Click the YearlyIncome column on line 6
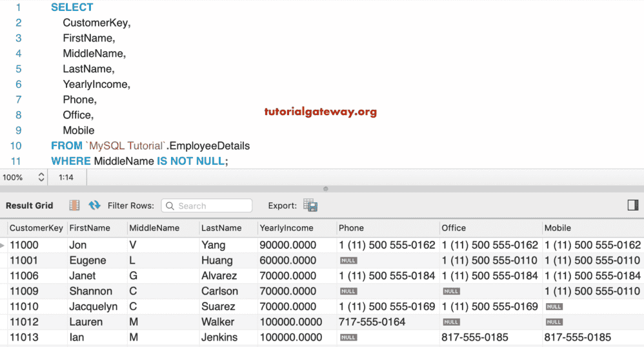The height and width of the screenshot is (347, 644). pos(96,85)
